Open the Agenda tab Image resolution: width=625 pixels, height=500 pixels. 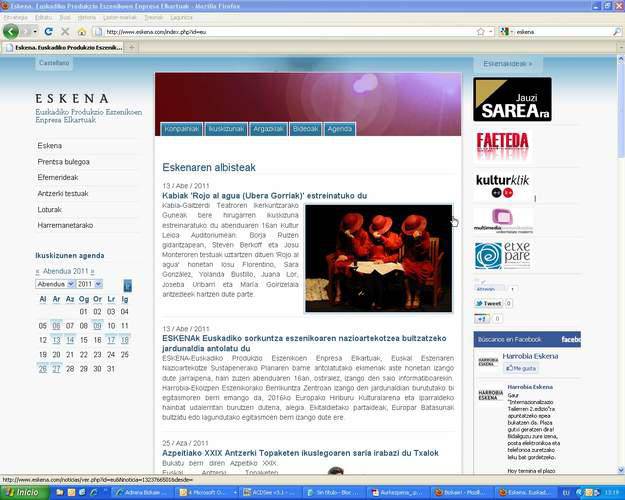click(x=340, y=129)
